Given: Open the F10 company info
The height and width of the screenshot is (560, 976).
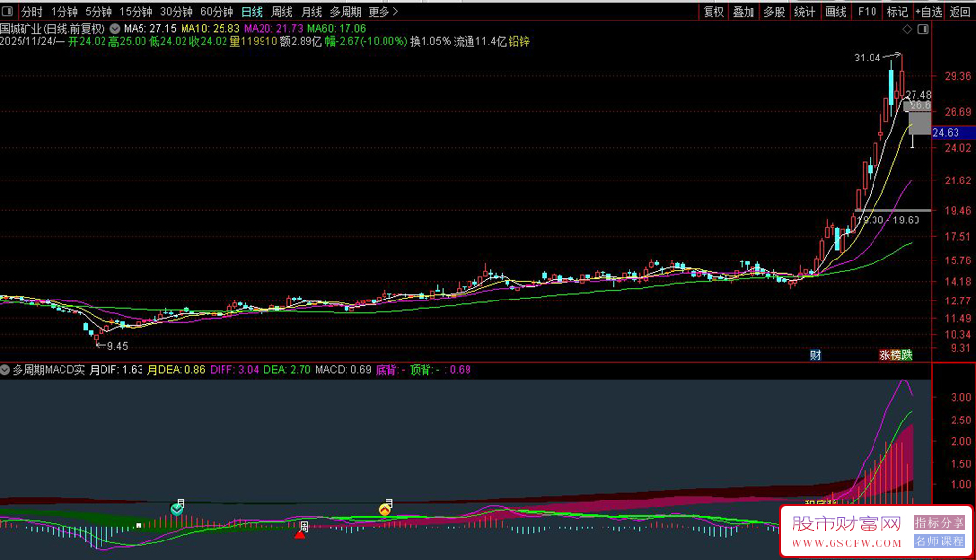Looking at the screenshot, I should [866, 12].
